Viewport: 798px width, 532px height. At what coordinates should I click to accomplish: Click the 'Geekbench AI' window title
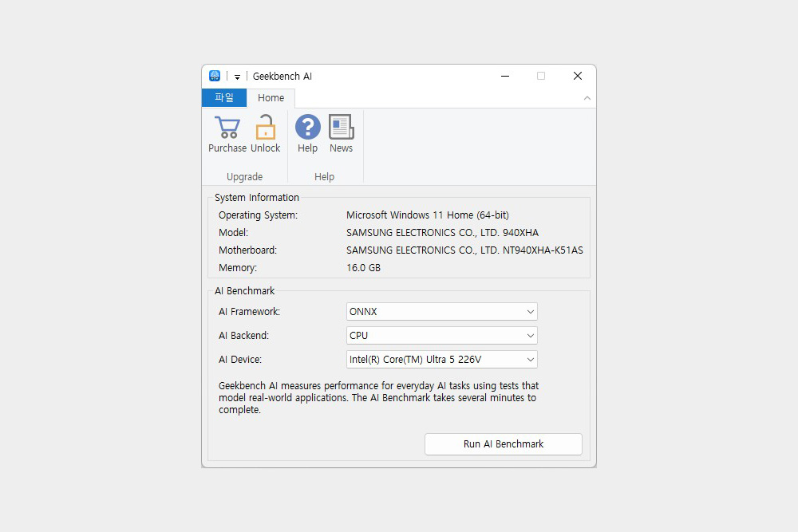(282, 77)
